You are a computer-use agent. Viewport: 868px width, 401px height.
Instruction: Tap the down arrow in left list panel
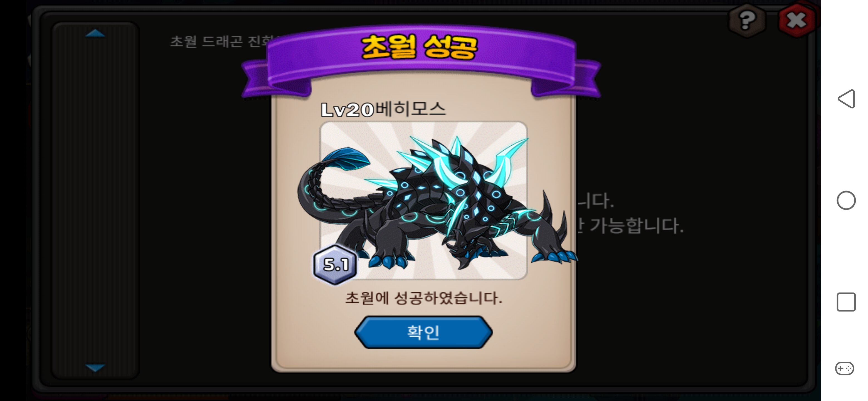pyautogui.click(x=95, y=367)
